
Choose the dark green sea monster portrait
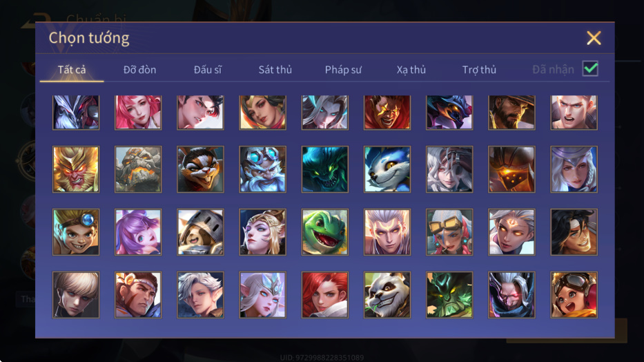tap(325, 169)
